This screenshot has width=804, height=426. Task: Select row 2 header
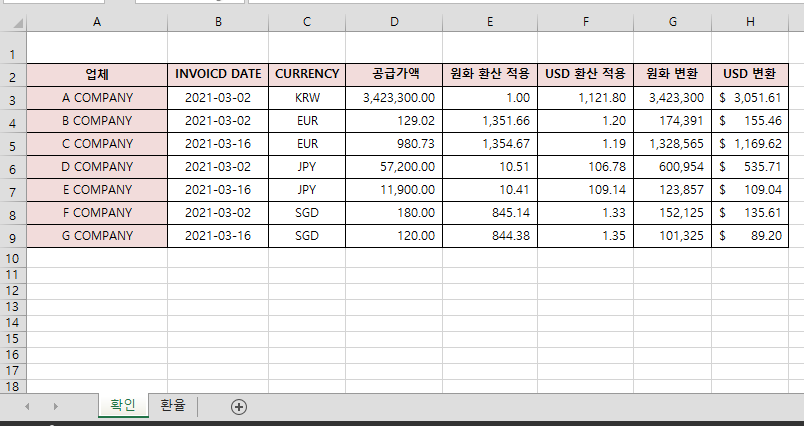pos(13,75)
